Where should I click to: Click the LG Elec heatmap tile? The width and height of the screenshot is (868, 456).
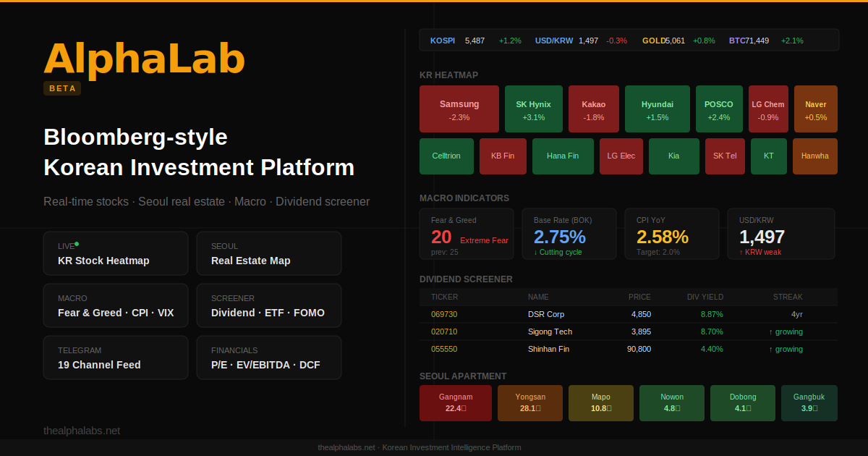point(621,156)
